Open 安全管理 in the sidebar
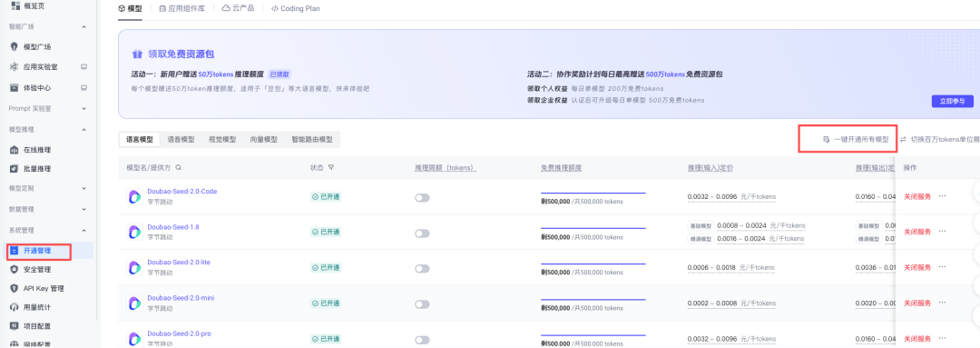 click(37, 269)
